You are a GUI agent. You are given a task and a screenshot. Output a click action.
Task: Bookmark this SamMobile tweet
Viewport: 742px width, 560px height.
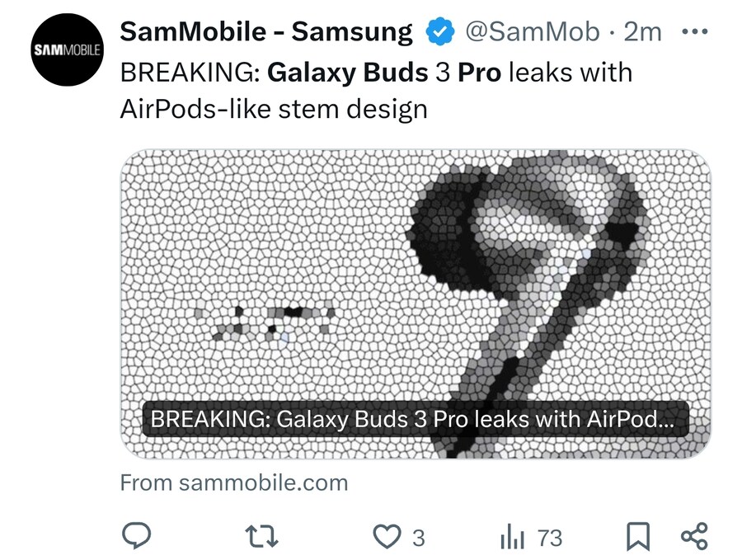[637, 538]
